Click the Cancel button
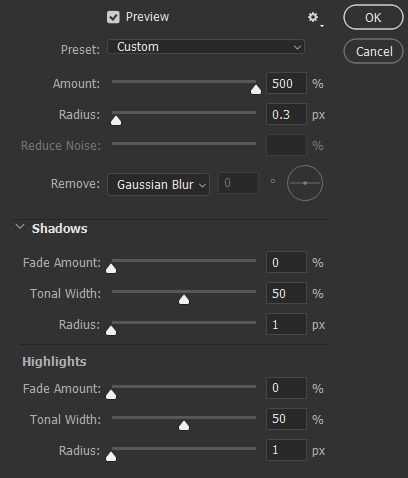The width and height of the screenshot is (408, 478). [373, 51]
